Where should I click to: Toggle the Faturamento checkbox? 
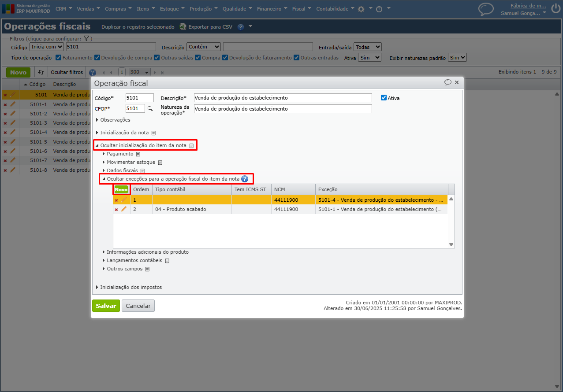click(x=59, y=58)
